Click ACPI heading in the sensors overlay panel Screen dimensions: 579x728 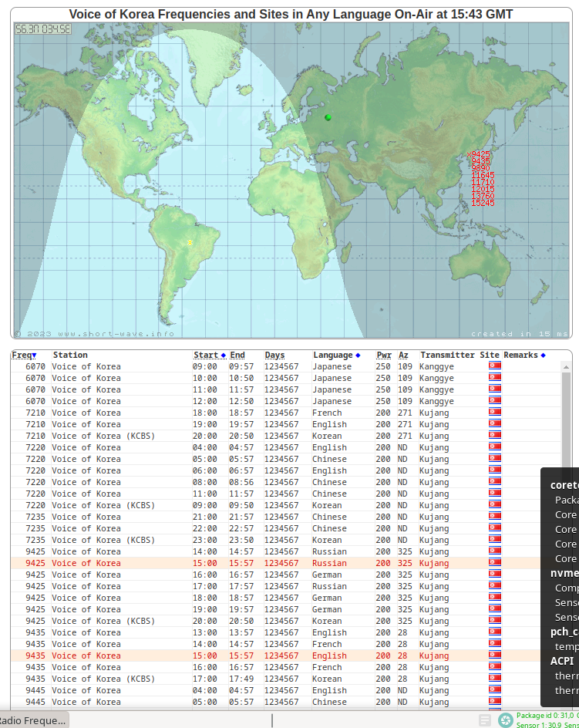[x=562, y=661]
